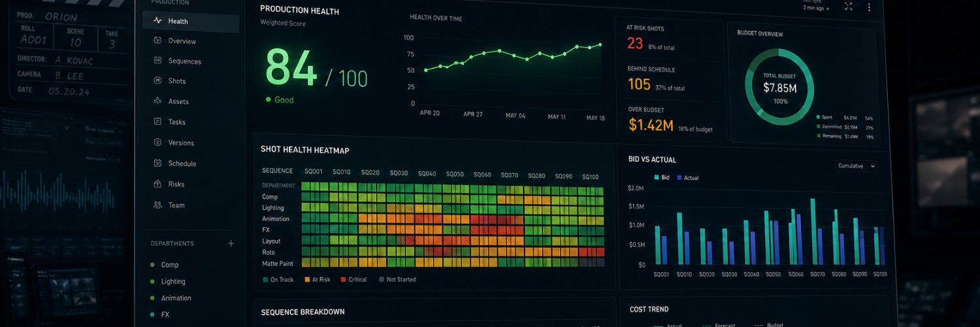Image resolution: width=980 pixels, height=327 pixels.
Task: Toggle the Not Started heatmap legend
Action: (397, 279)
